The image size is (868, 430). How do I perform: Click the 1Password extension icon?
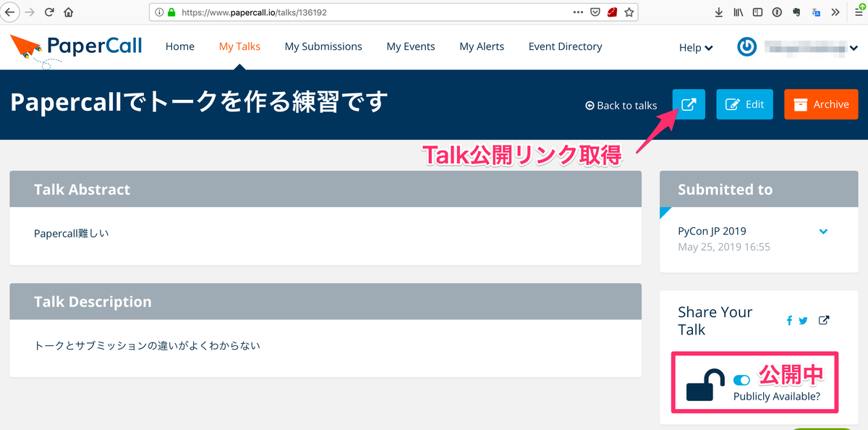point(777,12)
